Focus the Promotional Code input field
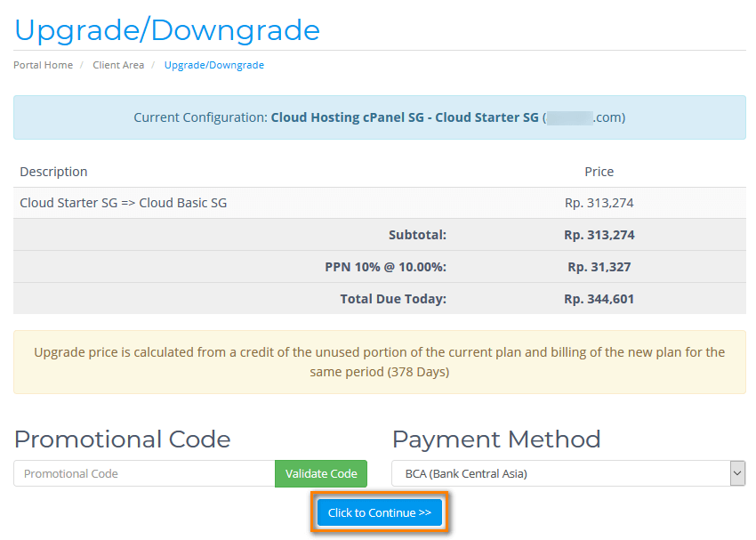 pyautogui.click(x=144, y=473)
